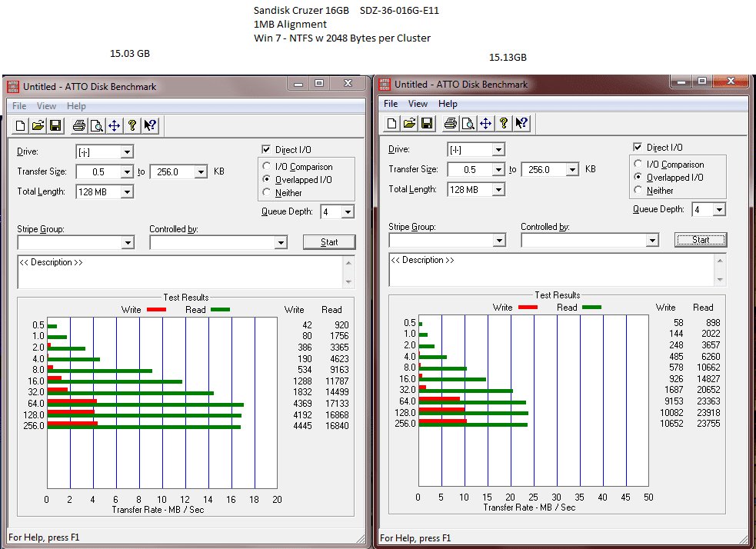
Task: Open Stripe Group dropdown in right window
Action: pos(499,240)
